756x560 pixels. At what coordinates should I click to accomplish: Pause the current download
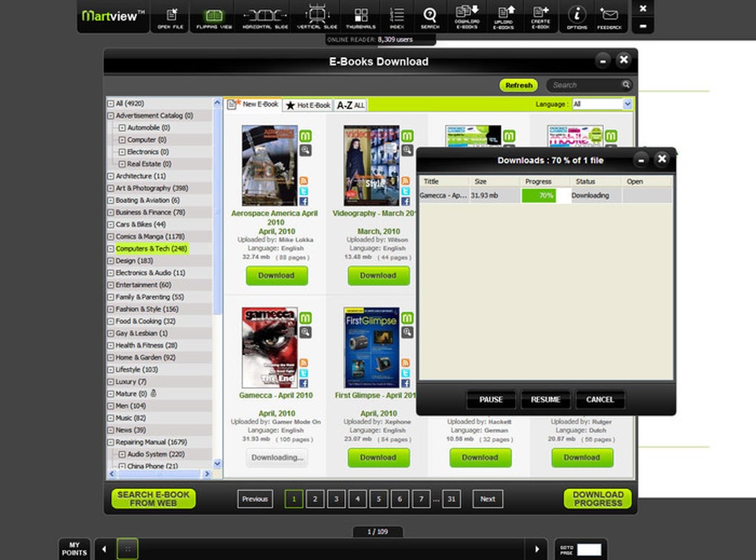tap(491, 399)
